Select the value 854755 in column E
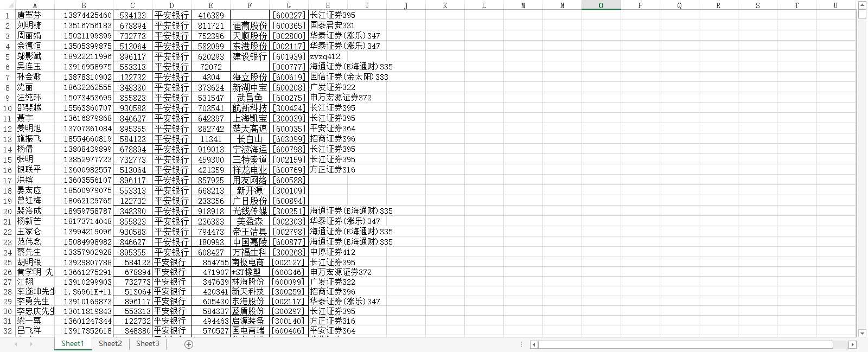The image size is (868, 352). [210, 263]
